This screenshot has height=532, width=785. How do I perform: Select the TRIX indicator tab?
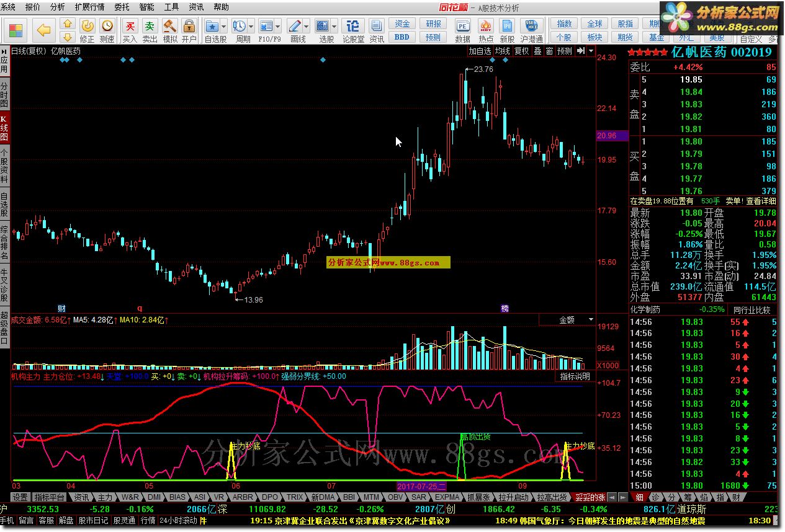pyautogui.click(x=294, y=497)
